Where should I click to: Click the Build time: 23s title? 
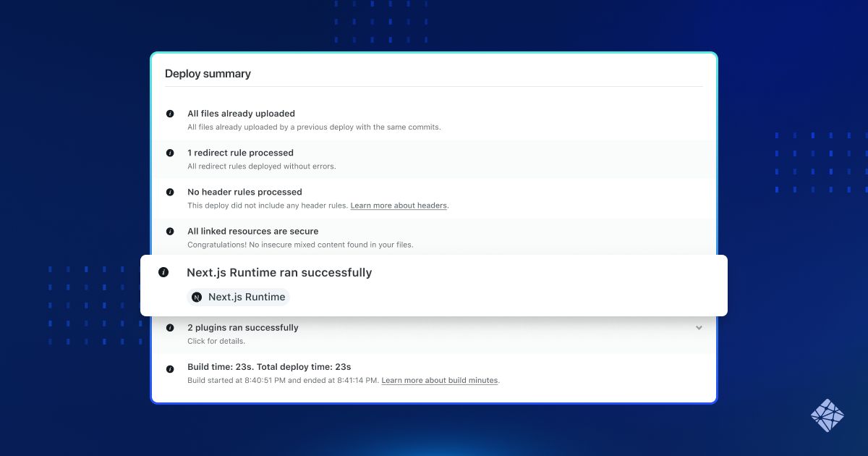[x=269, y=367]
